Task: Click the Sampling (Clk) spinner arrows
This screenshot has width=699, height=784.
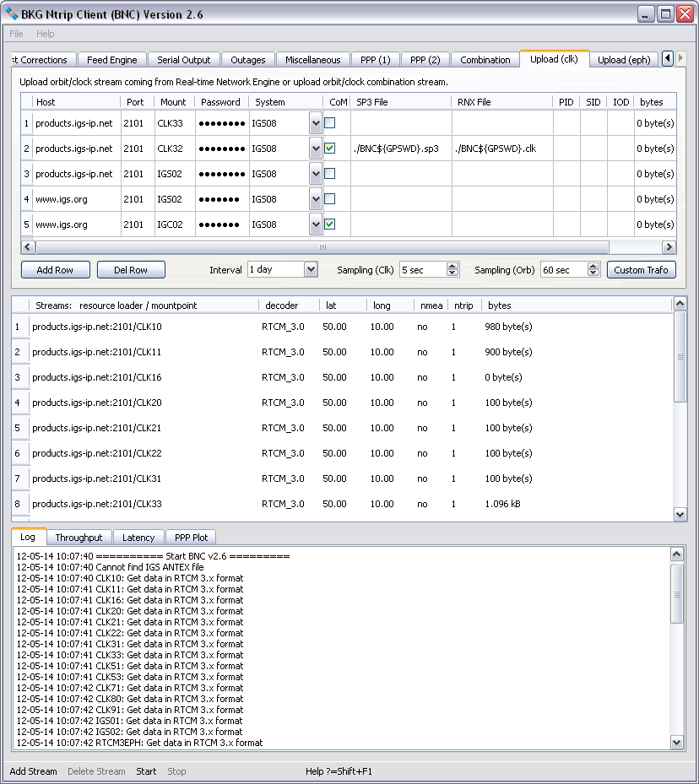Action: 452,270
